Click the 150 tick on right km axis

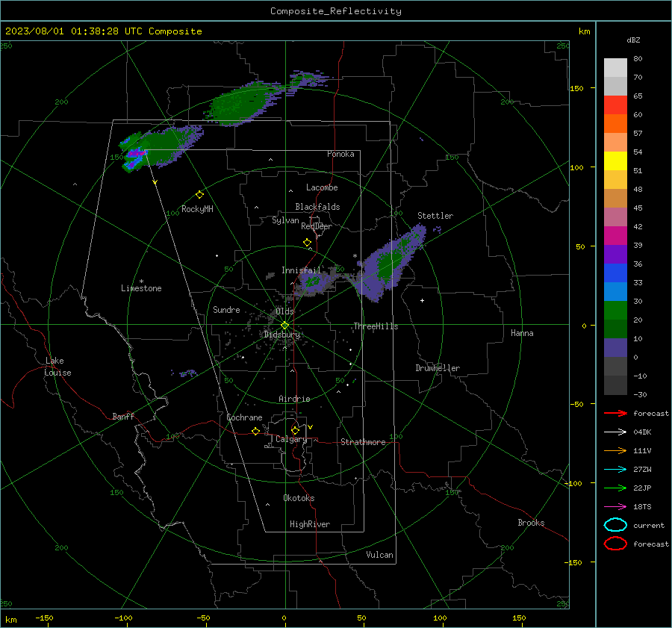tap(577, 88)
